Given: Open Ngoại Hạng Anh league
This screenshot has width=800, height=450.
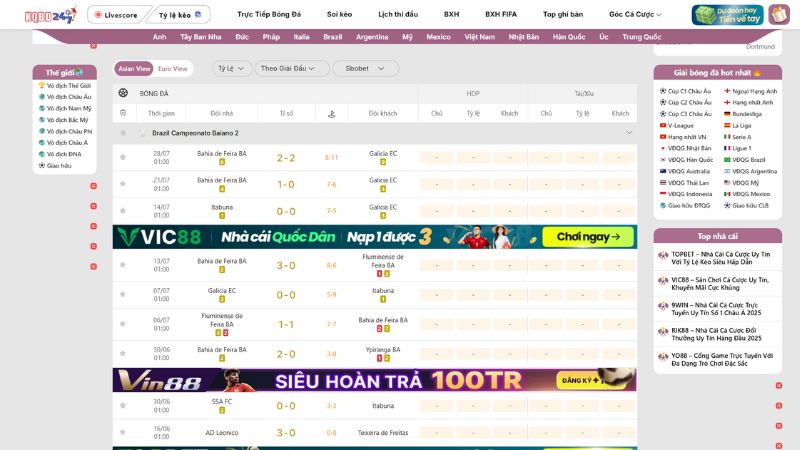Looking at the screenshot, I should 751,91.
